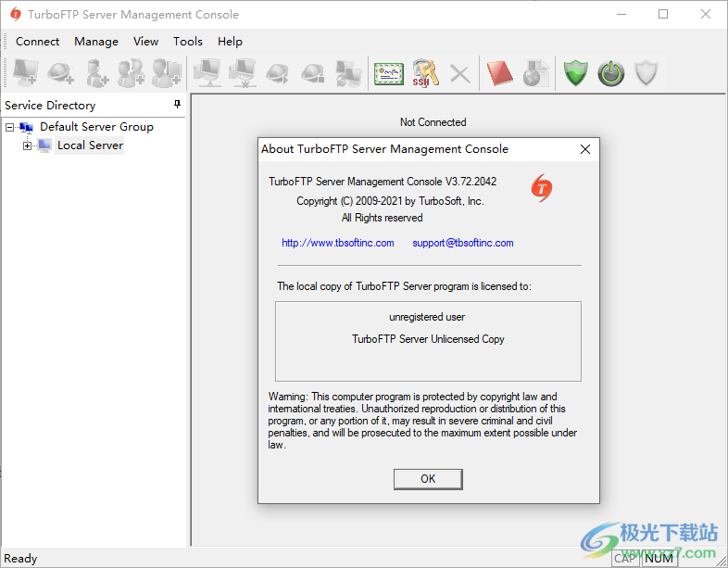Viewport: 728px width, 568px height.
Task: Open the SSL certificate manager icon
Action: click(x=389, y=73)
